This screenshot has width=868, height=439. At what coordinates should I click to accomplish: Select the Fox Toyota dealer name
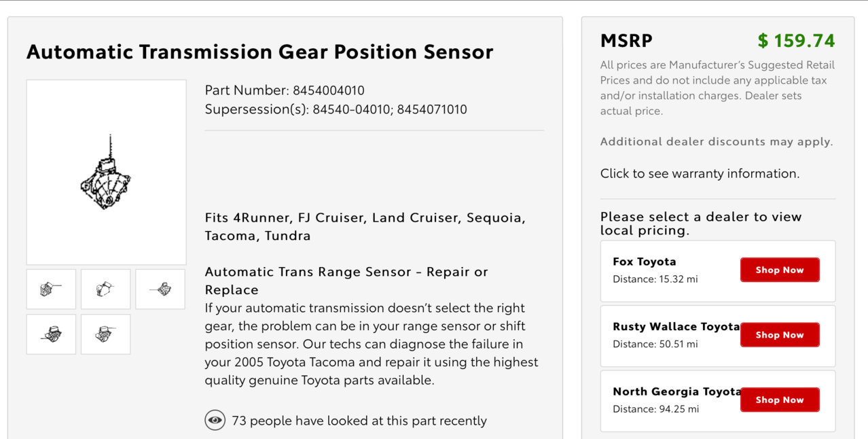pyautogui.click(x=645, y=262)
